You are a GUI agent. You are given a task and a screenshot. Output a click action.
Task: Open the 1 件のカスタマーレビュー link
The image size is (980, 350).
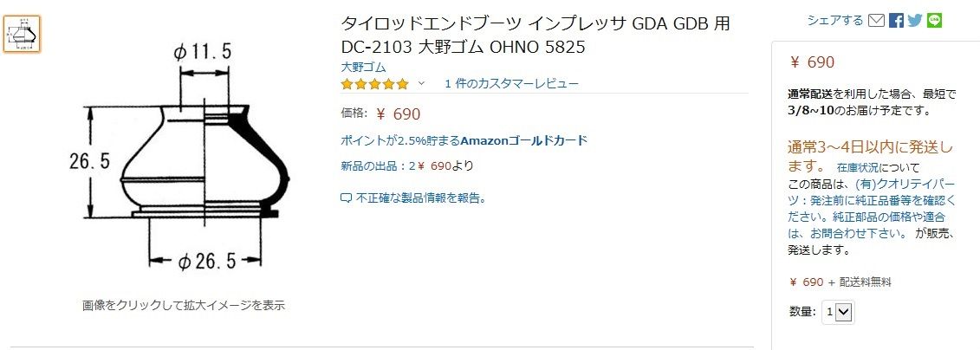[511, 84]
